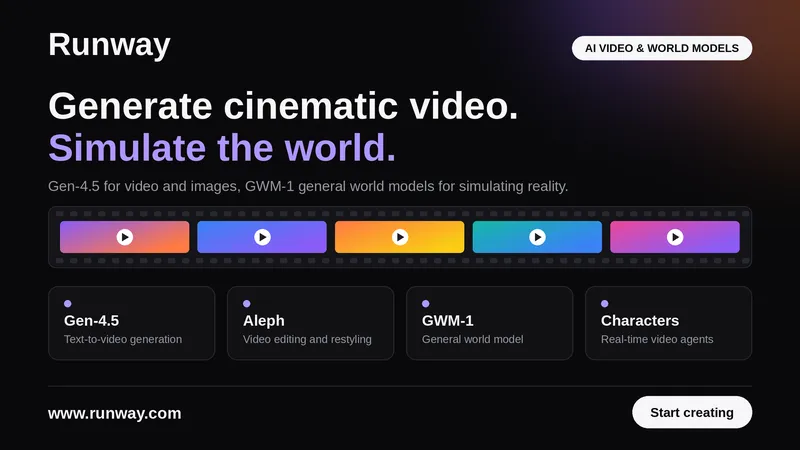Click the Runway logo text

pyautogui.click(x=109, y=45)
